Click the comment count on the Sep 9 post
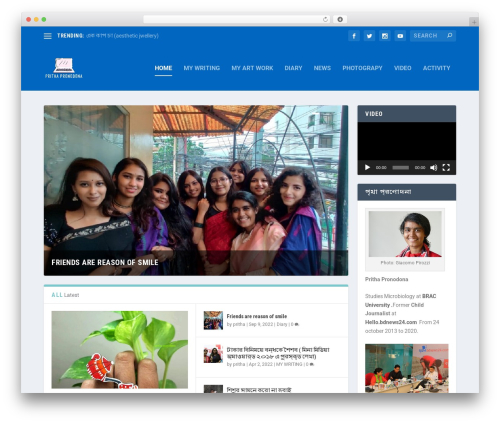This screenshot has width=500, height=423. point(295,324)
